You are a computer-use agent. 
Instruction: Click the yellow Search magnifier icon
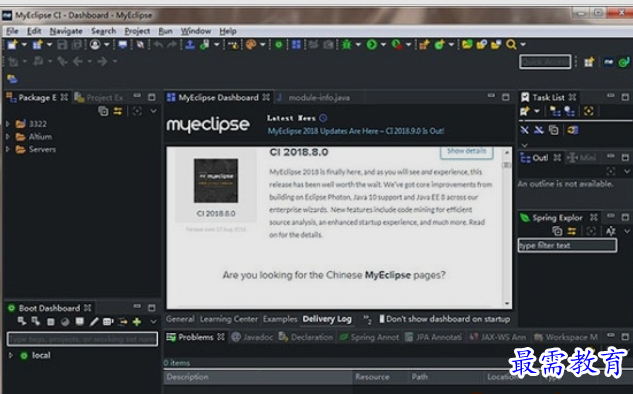[511, 44]
